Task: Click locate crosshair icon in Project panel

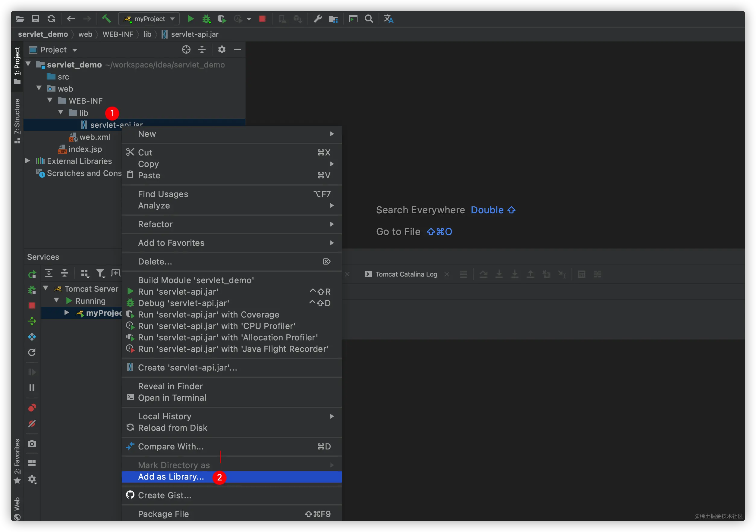Action: tap(186, 50)
